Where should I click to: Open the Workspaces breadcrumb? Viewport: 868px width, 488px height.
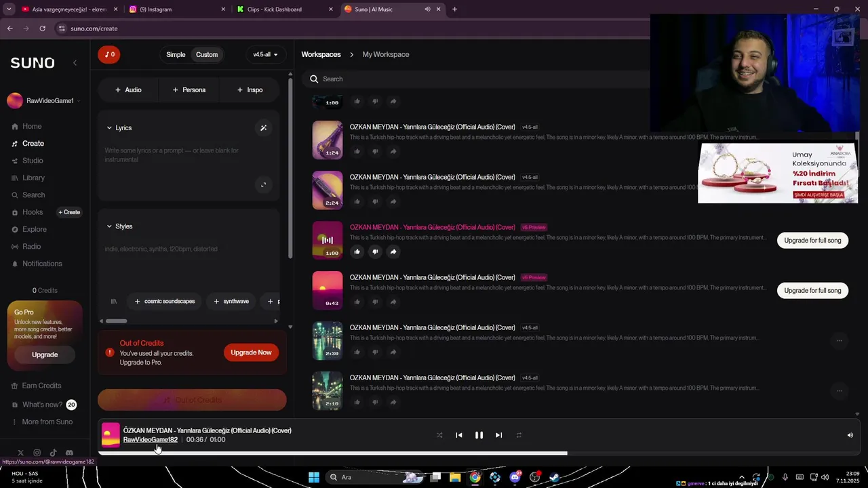(321, 54)
